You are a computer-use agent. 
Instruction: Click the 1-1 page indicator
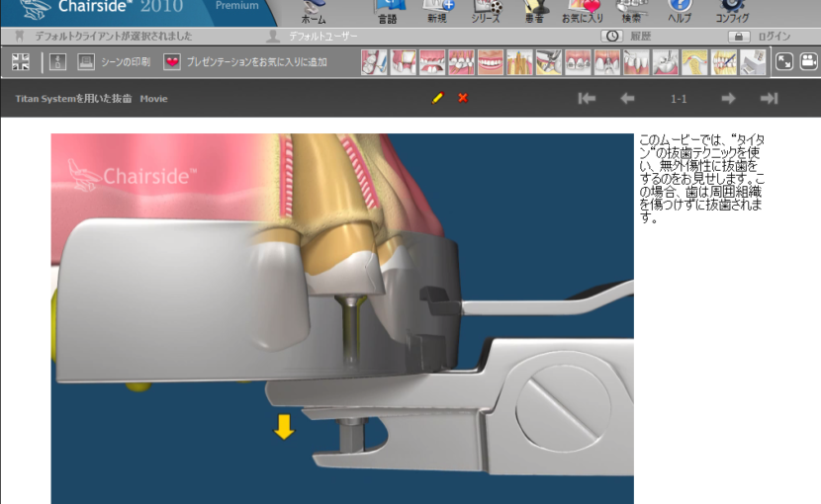coord(679,99)
